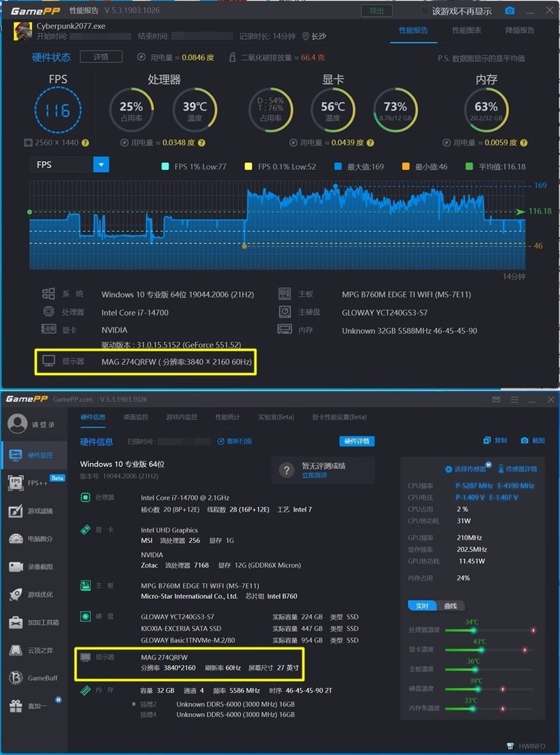Click the cyan FPS 1% Low legend swatch
This screenshot has width=560, height=755.
[165, 167]
